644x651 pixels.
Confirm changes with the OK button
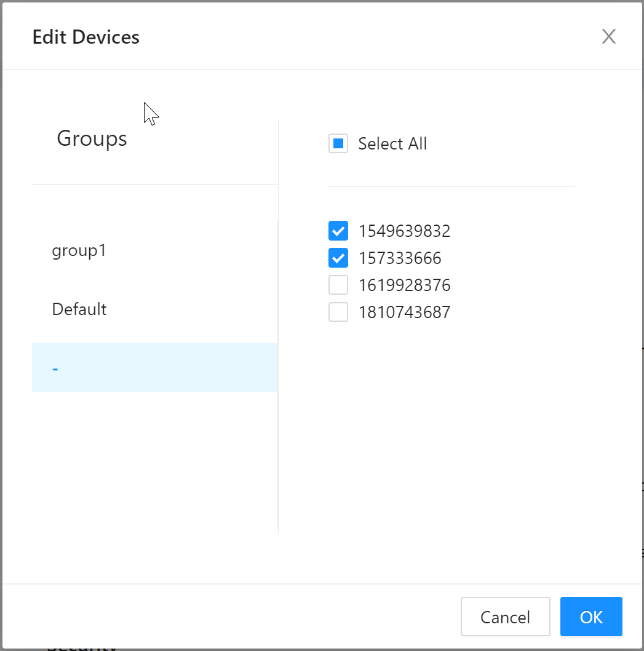[590, 617]
